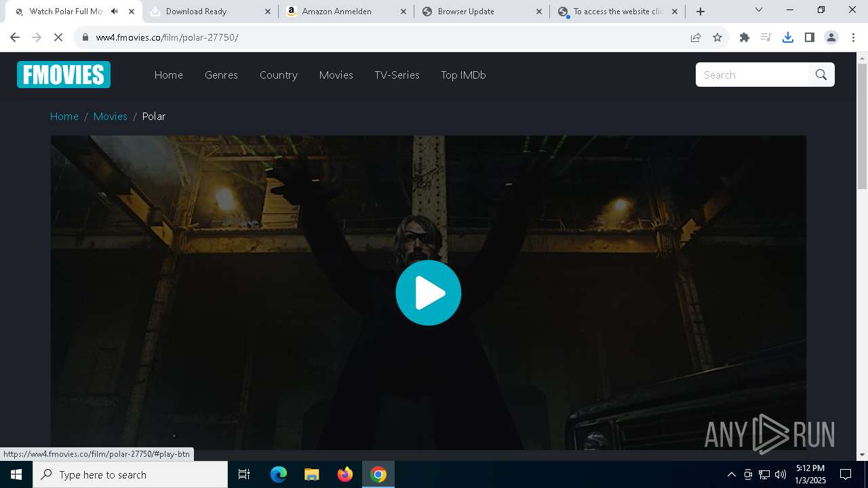Open the Extensions puzzle icon
868x488 pixels.
[x=745, y=37]
